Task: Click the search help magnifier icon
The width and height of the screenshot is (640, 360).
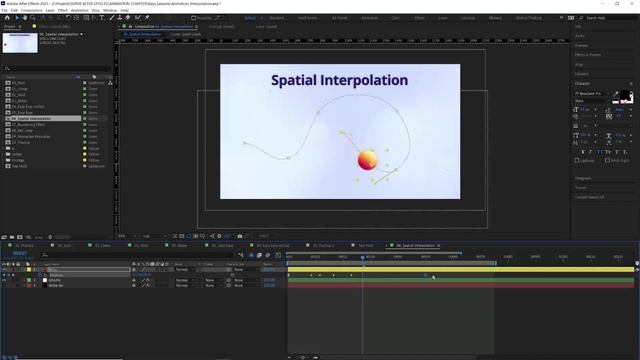Action: point(581,18)
